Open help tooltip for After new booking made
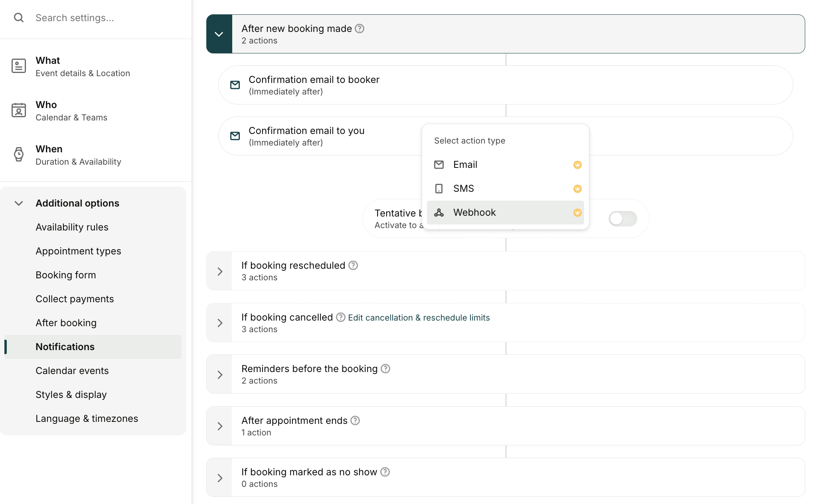The image size is (814, 504). click(360, 28)
